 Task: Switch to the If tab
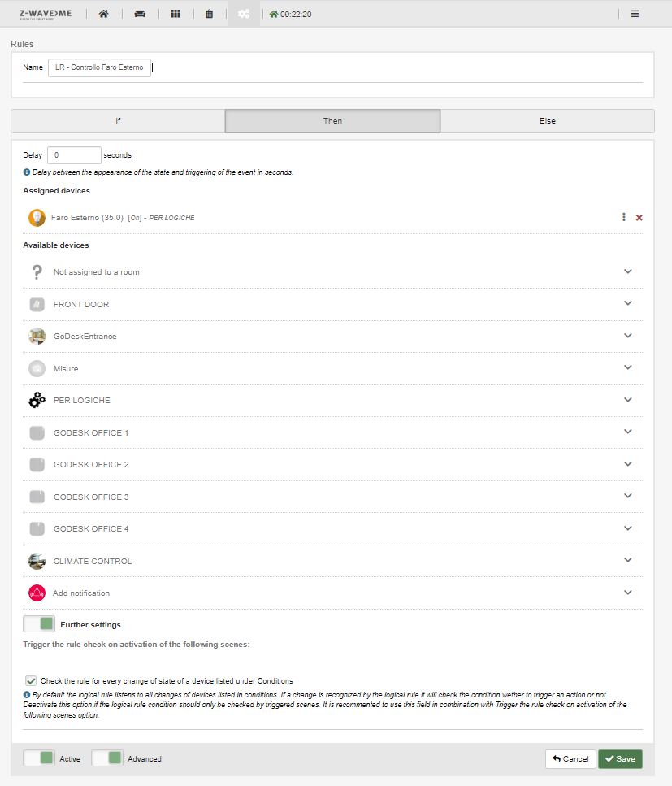coord(118,121)
